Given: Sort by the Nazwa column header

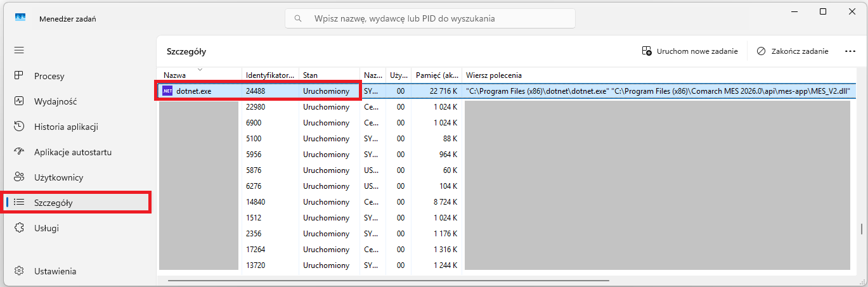Looking at the screenshot, I should pos(199,75).
